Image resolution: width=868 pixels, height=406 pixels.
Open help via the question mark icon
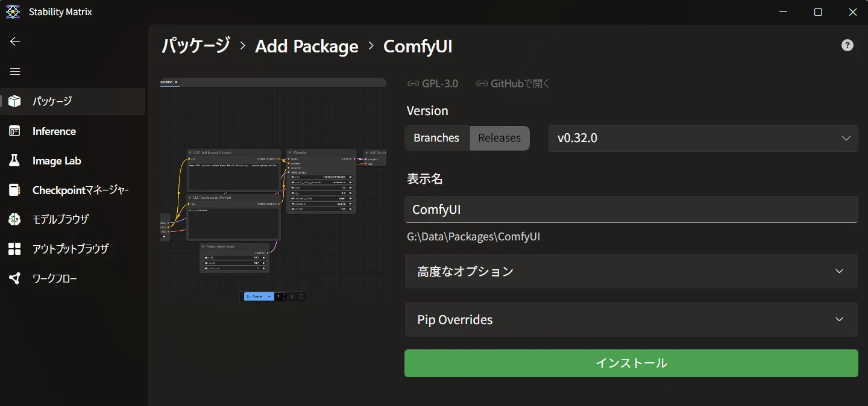pyautogui.click(x=848, y=45)
